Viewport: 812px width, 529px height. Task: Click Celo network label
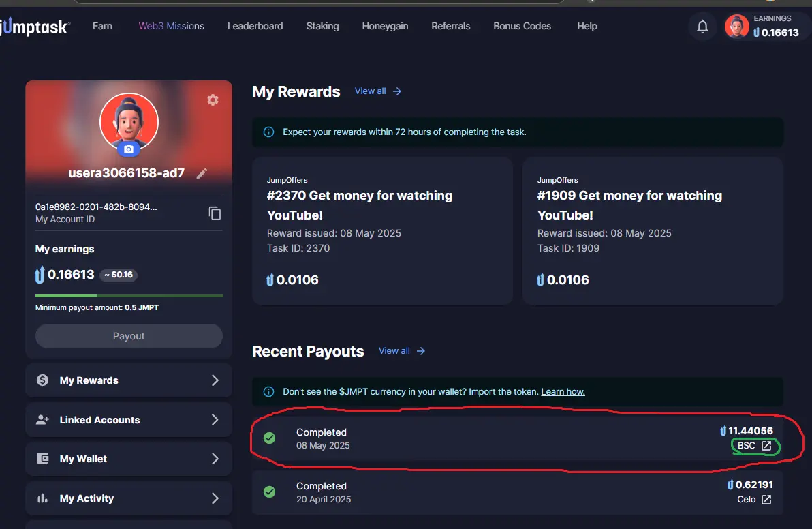point(746,500)
